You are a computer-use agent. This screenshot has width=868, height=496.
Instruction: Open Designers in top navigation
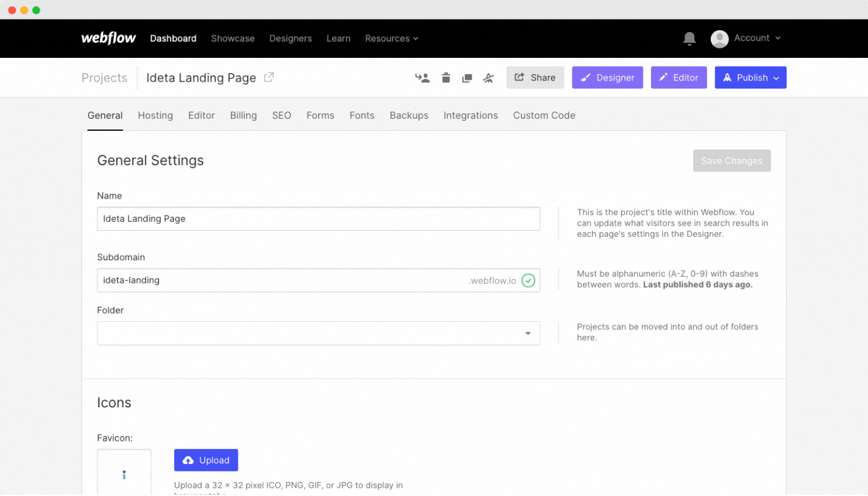point(291,38)
